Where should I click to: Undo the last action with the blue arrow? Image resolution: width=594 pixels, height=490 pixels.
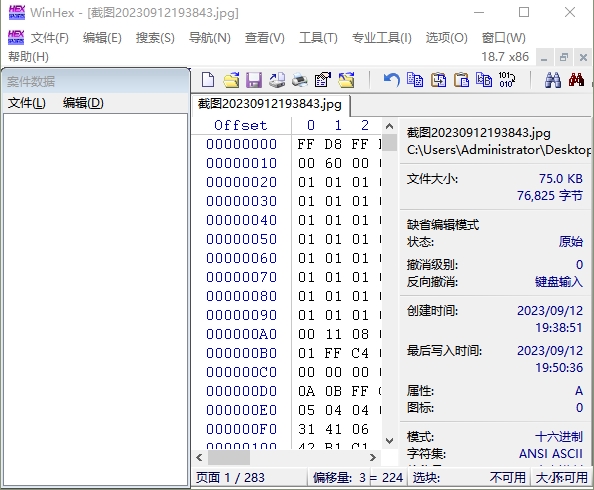(391, 80)
